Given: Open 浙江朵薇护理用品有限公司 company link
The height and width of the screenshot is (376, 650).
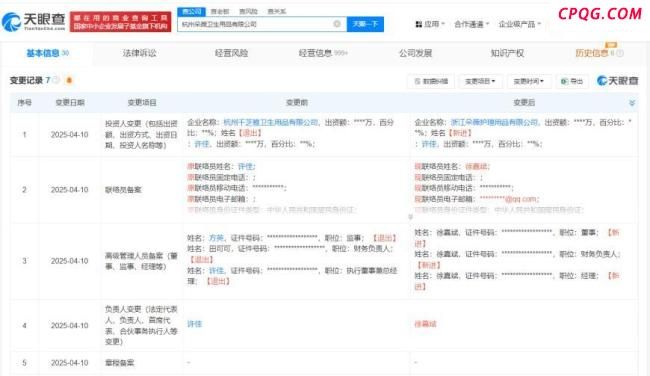Looking at the screenshot, I should pos(494,122).
